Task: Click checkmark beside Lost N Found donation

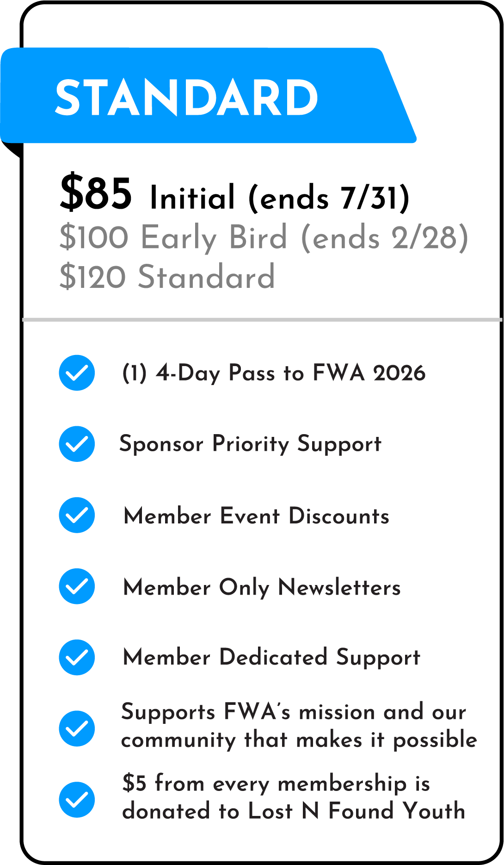Action: tap(77, 800)
